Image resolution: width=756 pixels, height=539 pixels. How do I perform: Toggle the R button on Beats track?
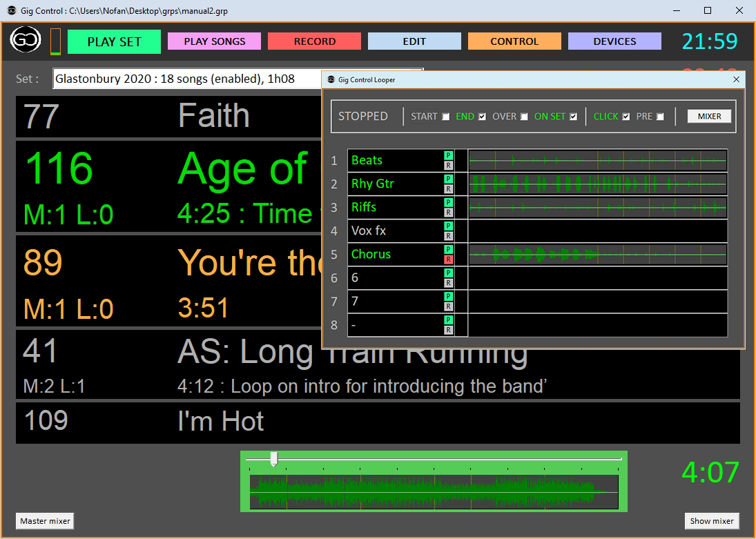point(448,166)
